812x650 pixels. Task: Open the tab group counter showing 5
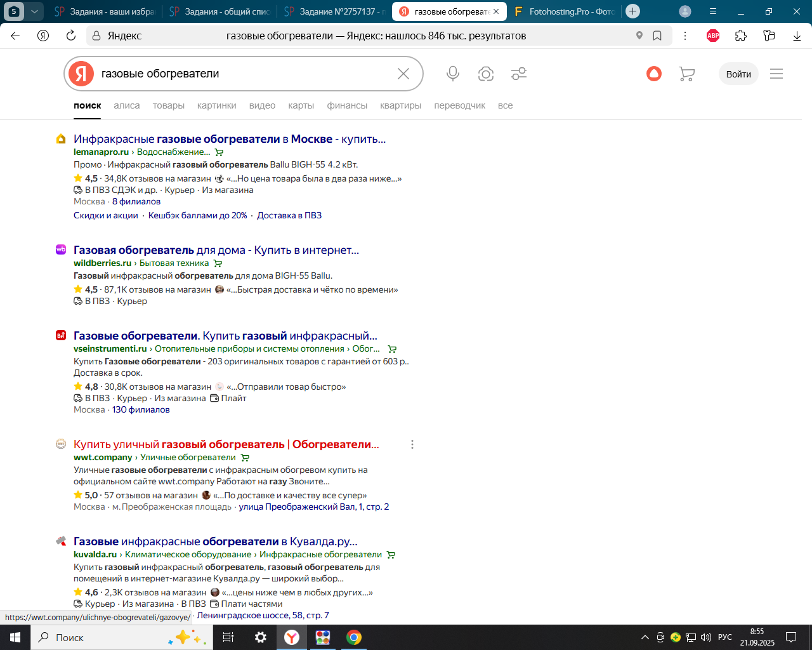click(x=14, y=11)
